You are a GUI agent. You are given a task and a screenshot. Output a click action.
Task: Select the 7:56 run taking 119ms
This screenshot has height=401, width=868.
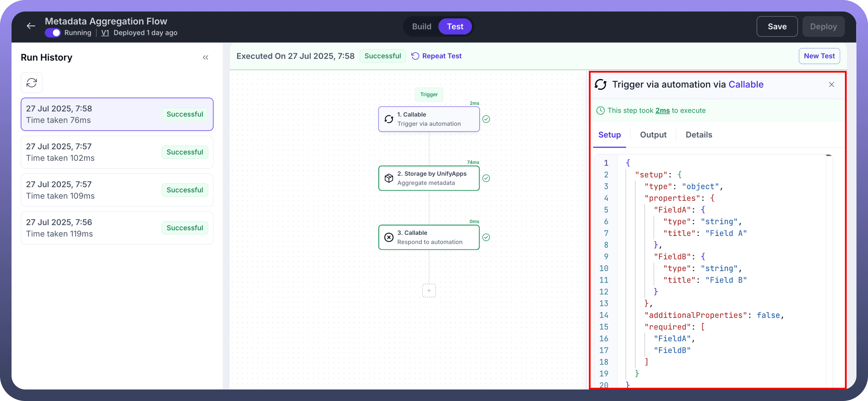point(117,228)
